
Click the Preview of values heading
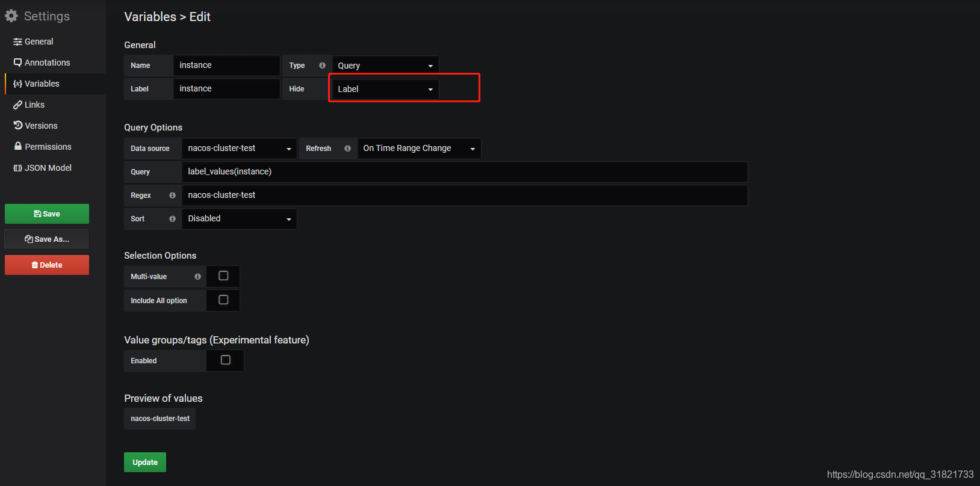163,398
